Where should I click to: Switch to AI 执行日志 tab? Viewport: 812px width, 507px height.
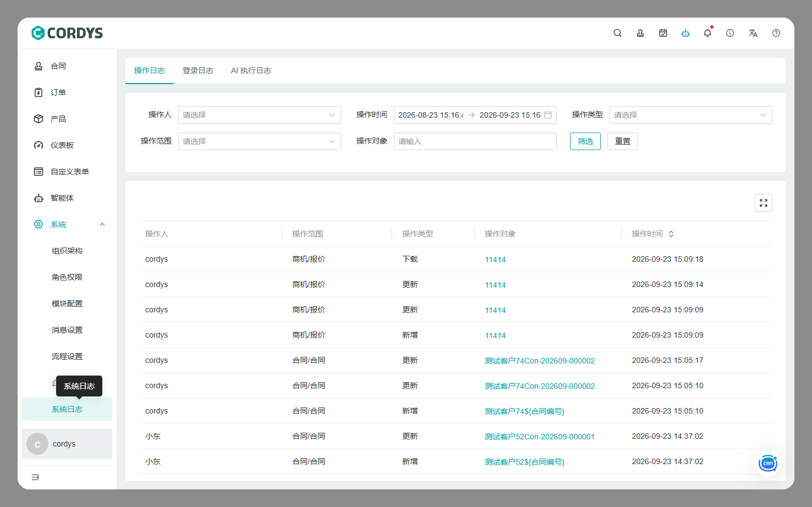click(x=251, y=70)
